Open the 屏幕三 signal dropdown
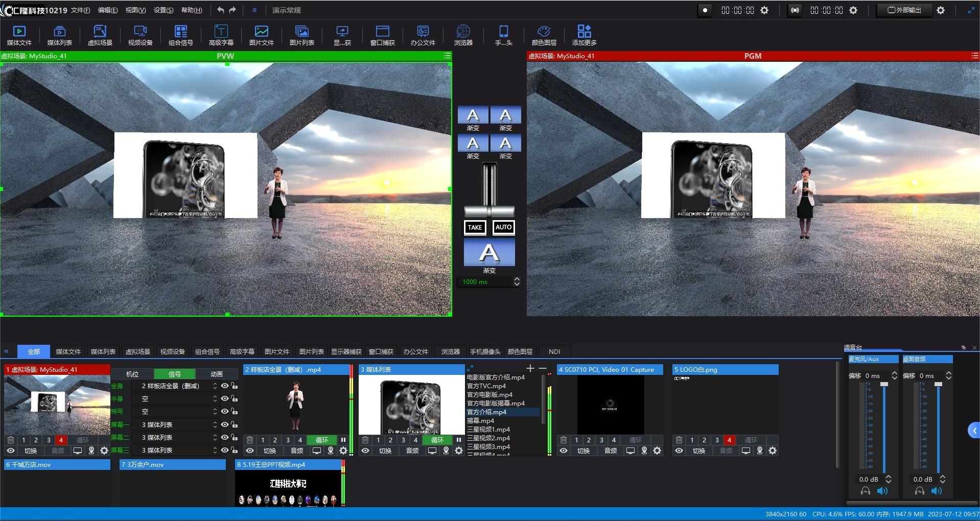 pyautogui.click(x=175, y=450)
